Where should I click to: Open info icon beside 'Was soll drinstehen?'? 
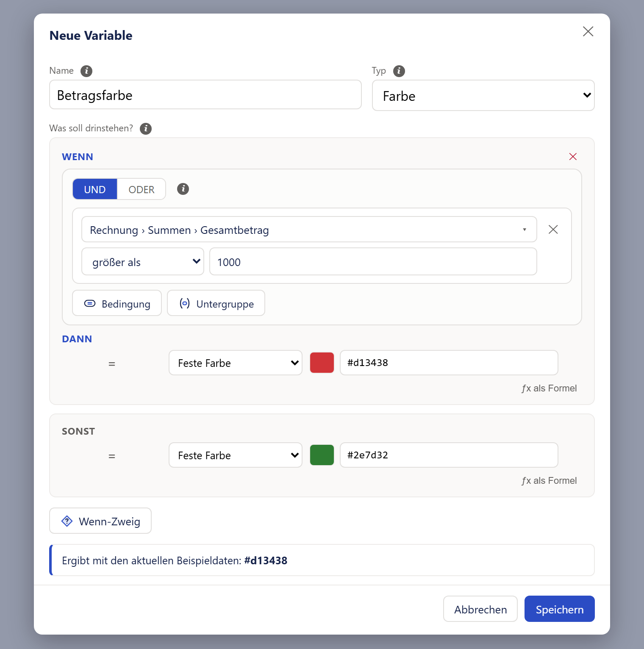pyautogui.click(x=146, y=128)
